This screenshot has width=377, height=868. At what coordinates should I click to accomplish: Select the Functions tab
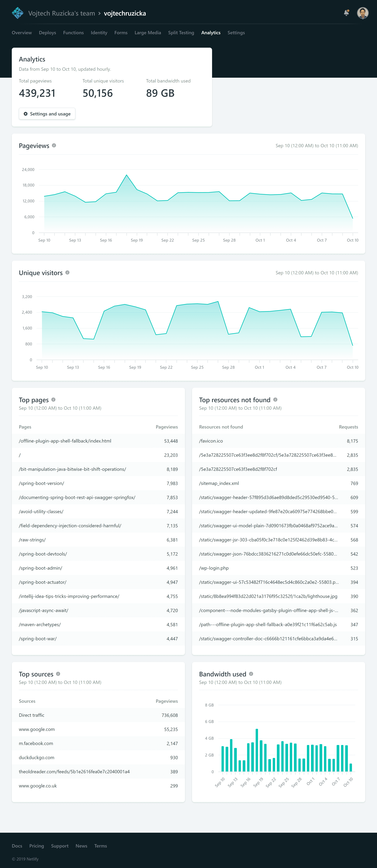tap(73, 33)
